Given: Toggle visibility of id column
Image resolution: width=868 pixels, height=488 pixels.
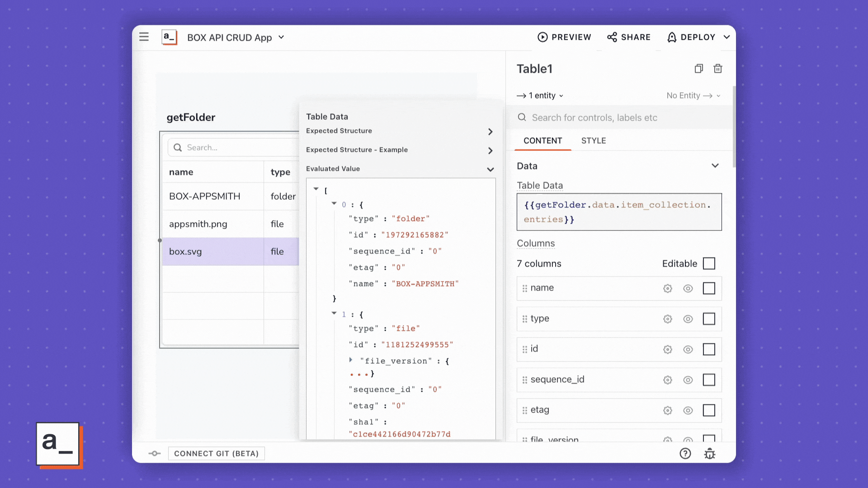Looking at the screenshot, I should [x=688, y=349].
